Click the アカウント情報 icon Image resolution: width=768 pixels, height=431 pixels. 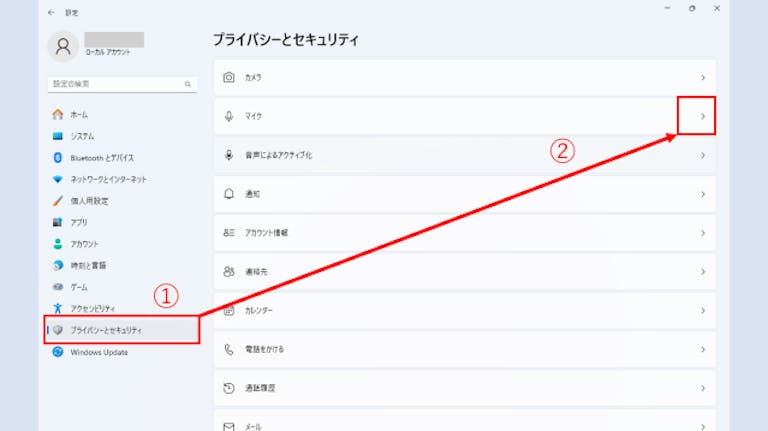[x=229, y=233]
